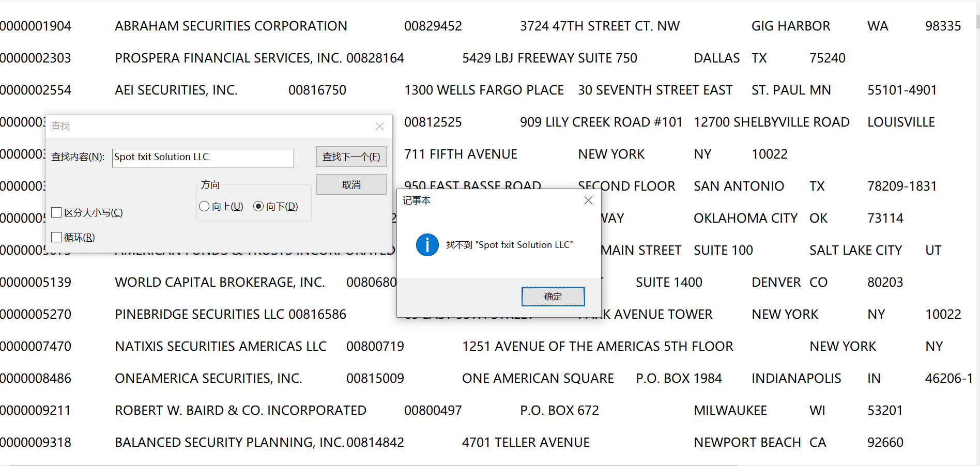Click the text P.O. BOX 1984
The height and width of the screenshot is (466, 980).
click(x=679, y=378)
